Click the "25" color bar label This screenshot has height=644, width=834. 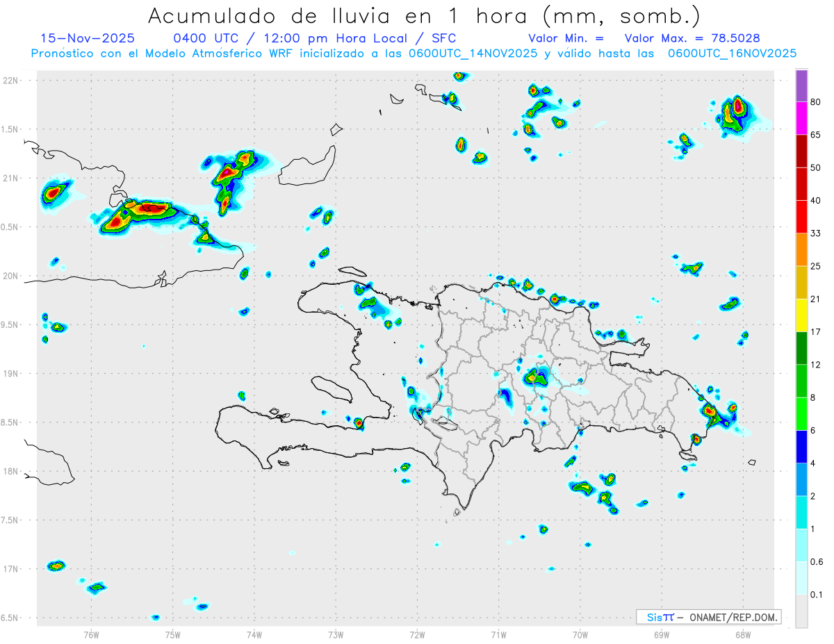pyautogui.click(x=816, y=266)
